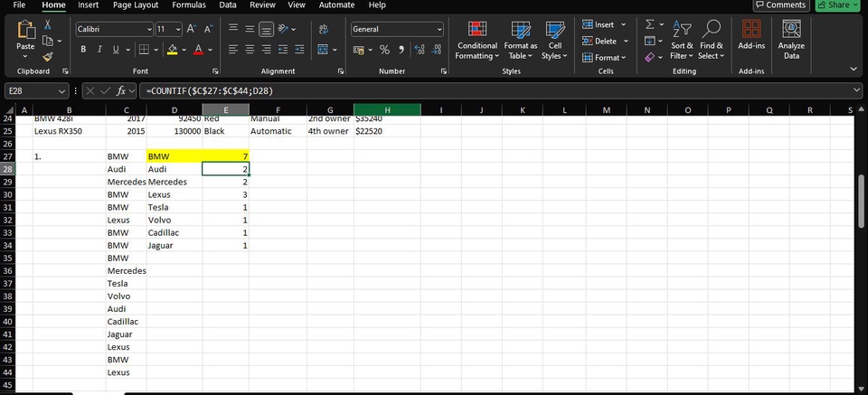868x395 pixels.
Task: Collapse the ribbon using the chevron
Action: [854, 69]
